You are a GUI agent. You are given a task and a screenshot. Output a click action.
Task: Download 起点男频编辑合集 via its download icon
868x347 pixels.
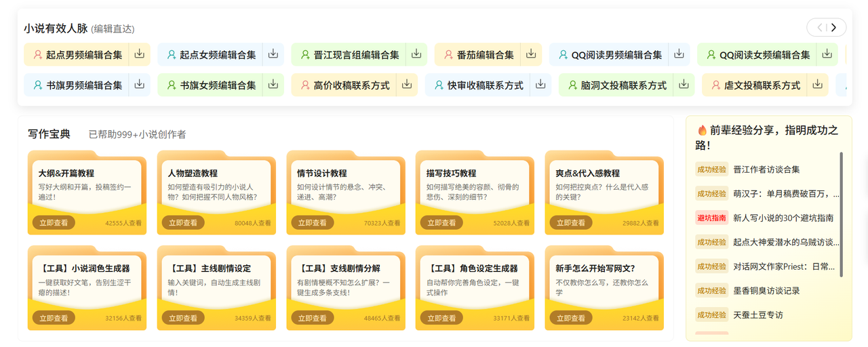[139, 54]
